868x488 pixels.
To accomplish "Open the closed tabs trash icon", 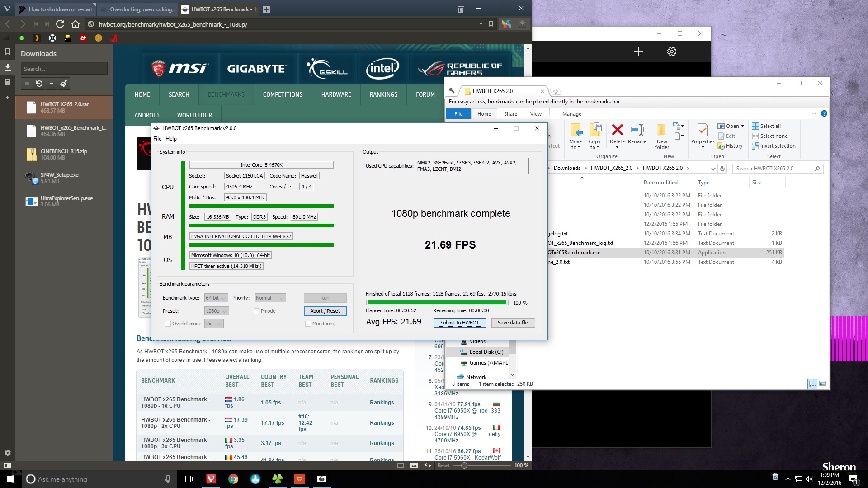I will coord(461,9).
